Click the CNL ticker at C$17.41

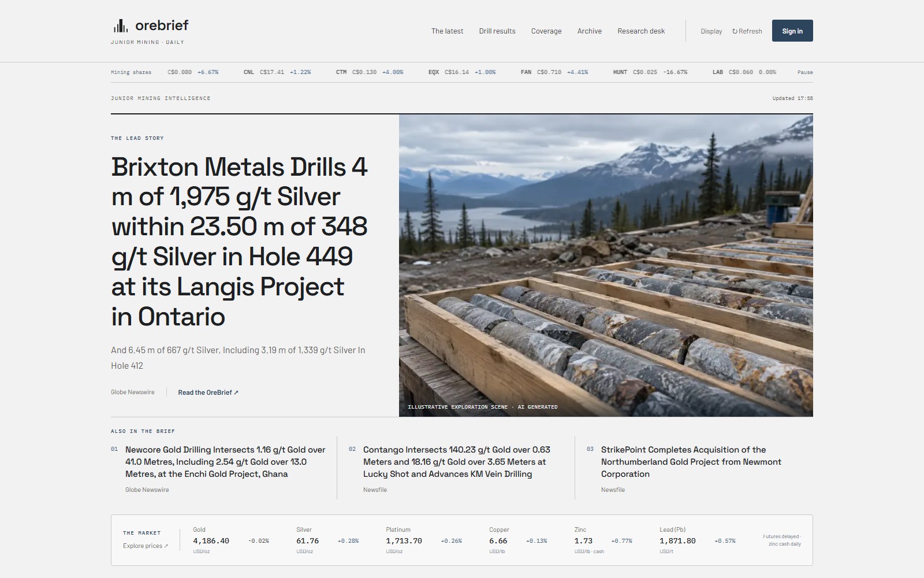[277, 72]
